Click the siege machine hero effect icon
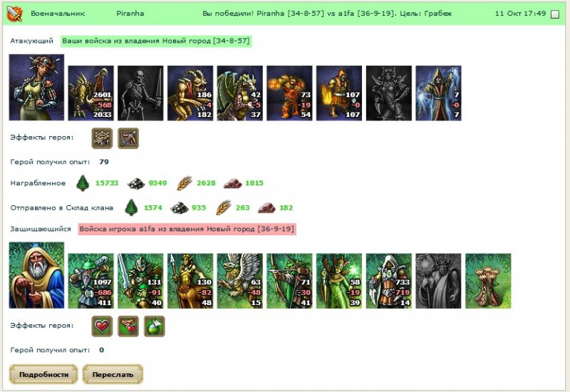Viewport: 570px width, 392px height. click(102, 138)
